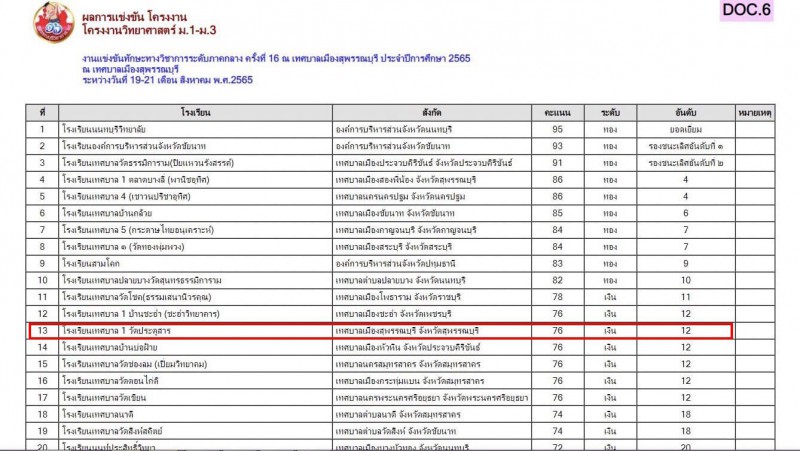Click school 'โรงเรียนเทศบาลวัดธรรมิการาม(ปิยแหวนรังสรรค์)'
800x451 pixels.
(x=148, y=163)
